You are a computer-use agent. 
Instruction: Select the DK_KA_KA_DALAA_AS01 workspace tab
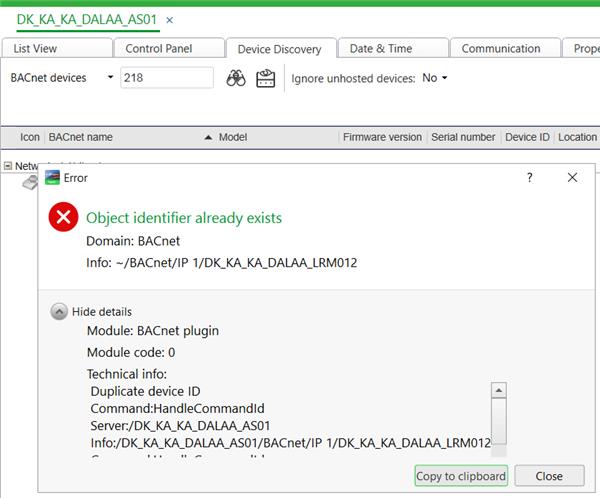click(87, 20)
